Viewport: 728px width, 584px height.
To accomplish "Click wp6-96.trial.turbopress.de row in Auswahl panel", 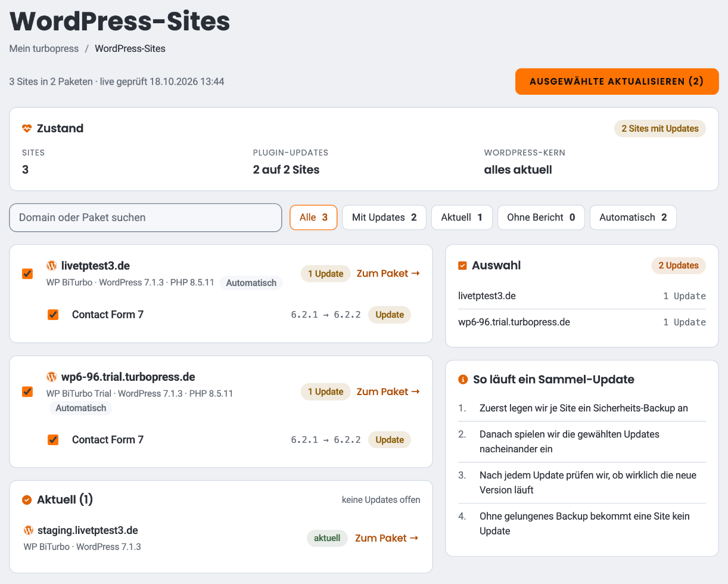I will tap(582, 322).
